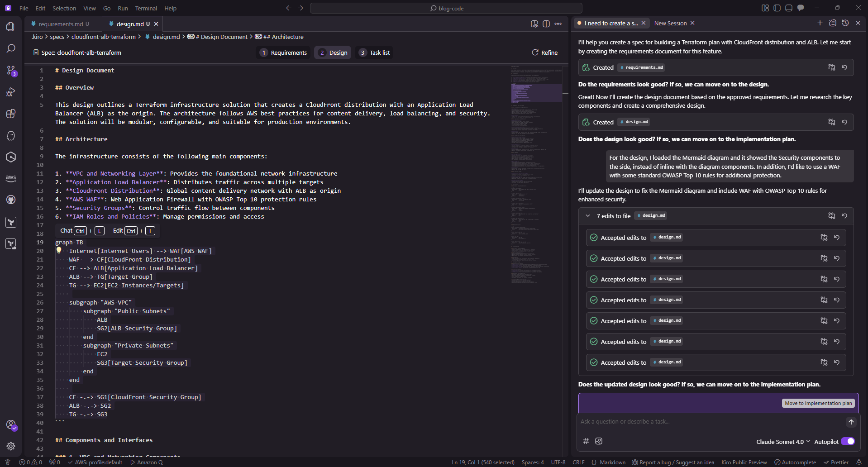This screenshot has width=868, height=467.
Task: Switch to the Task list spec tab
Action: pos(374,52)
